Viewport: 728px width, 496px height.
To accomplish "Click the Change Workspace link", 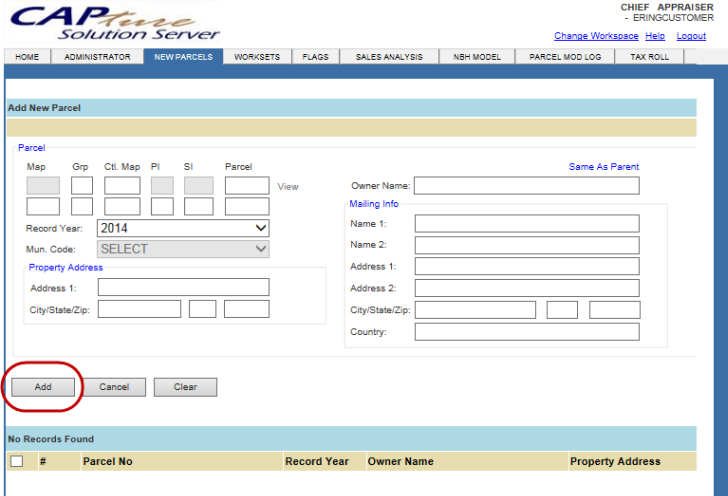I will point(596,36).
